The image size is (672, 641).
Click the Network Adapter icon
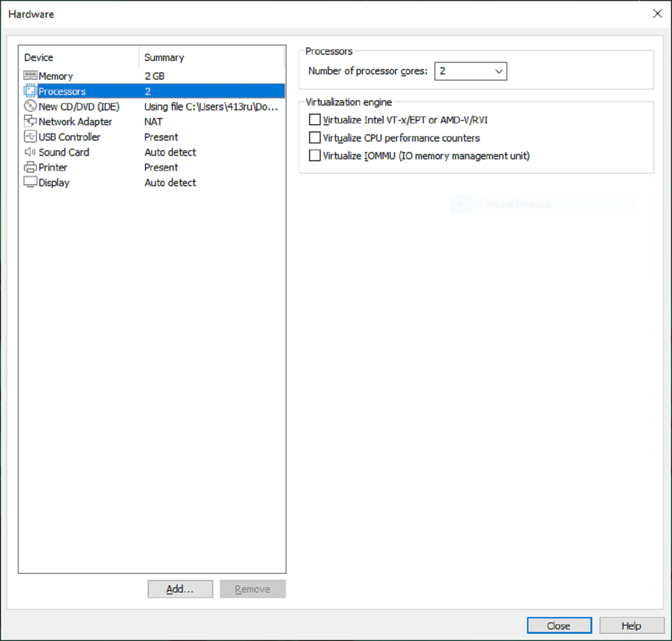tap(30, 121)
